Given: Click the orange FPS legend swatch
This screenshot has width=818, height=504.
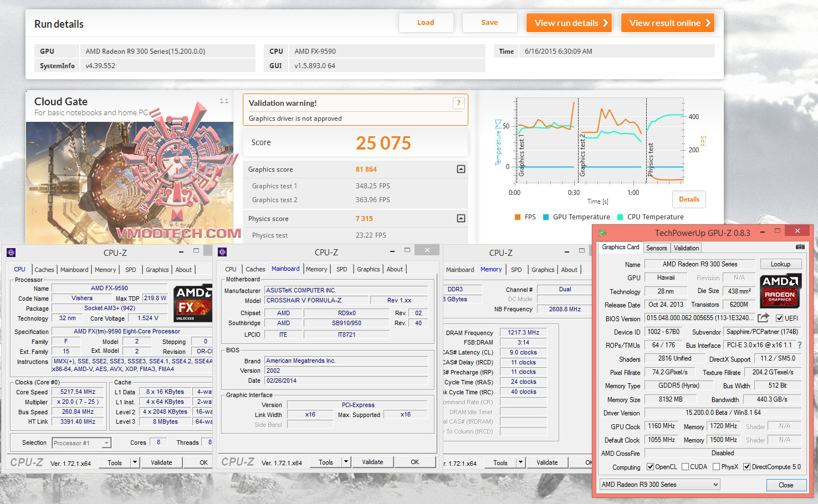Looking at the screenshot, I should pyautogui.click(x=517, y=217).
